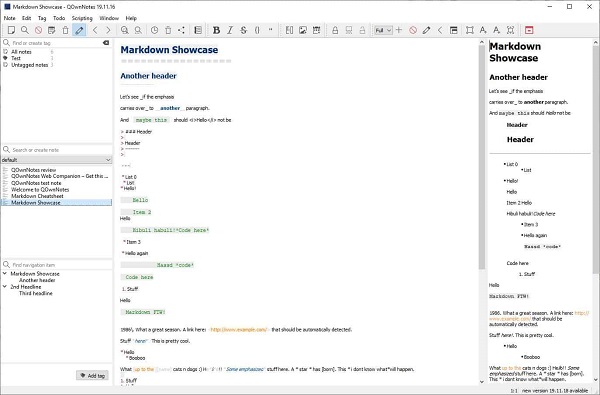The height and width of the screenshot is (395, 600).
Task: Create a new note from toolbar
Action: [11, 30]
